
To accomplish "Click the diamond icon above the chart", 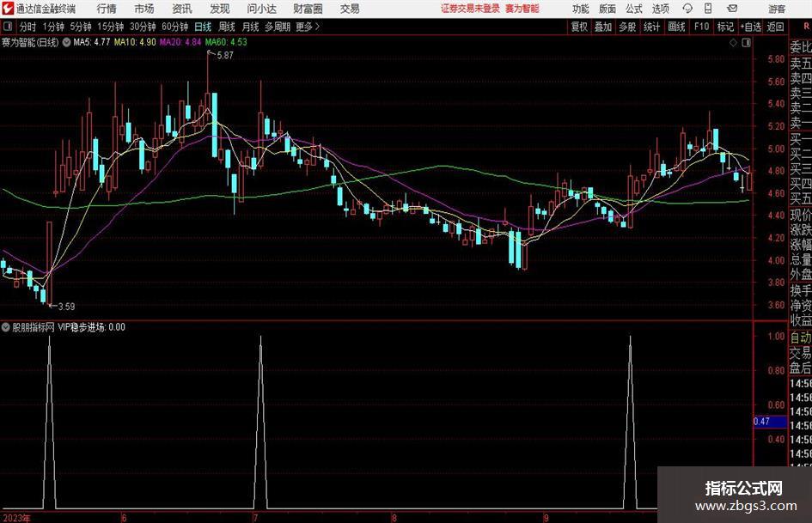I will pos(733,43).
